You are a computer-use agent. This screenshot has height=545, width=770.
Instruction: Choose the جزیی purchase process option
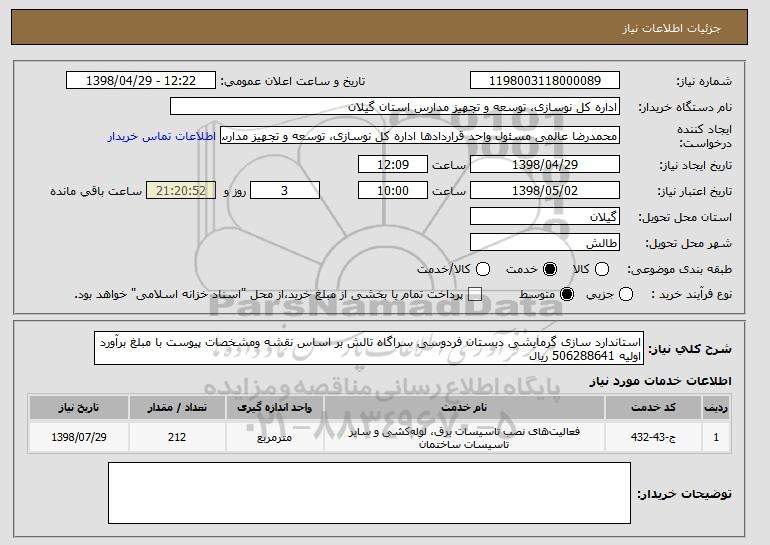tap(626, 295)
